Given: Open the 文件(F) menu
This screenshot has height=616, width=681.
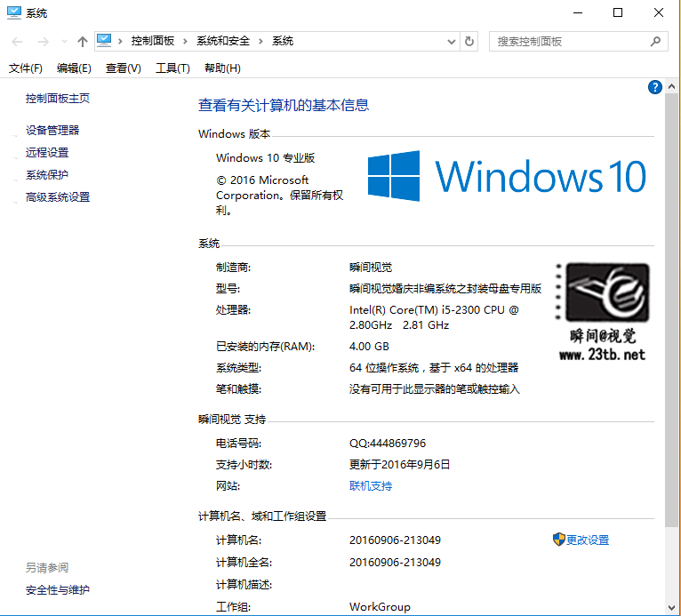Looking at the screenshot, I should [x=25, y=68].
